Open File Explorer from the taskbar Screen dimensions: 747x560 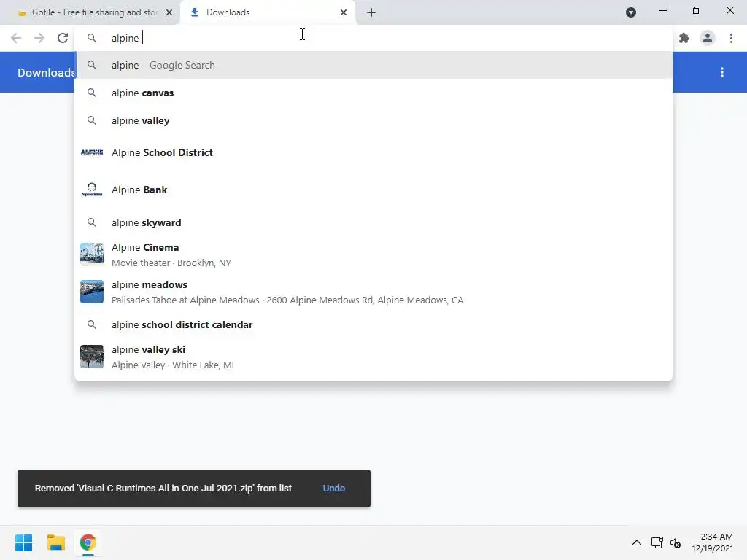point(55,542)
